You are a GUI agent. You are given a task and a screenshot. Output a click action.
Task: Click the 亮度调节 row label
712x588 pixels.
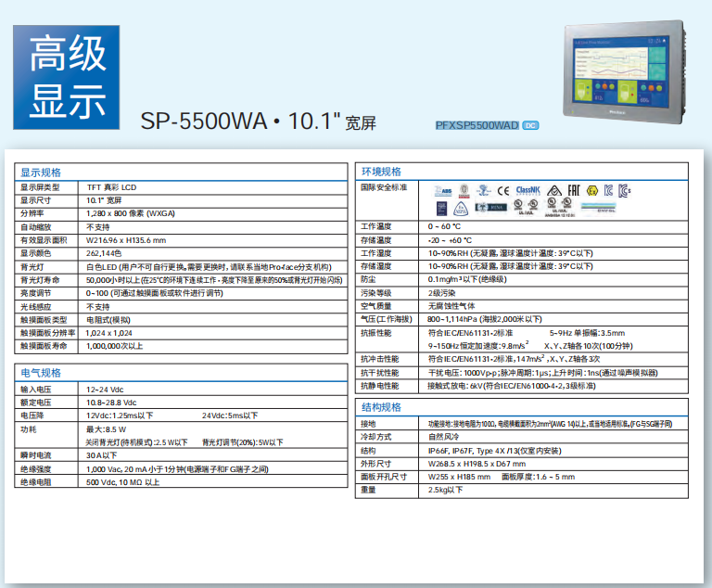35,293
